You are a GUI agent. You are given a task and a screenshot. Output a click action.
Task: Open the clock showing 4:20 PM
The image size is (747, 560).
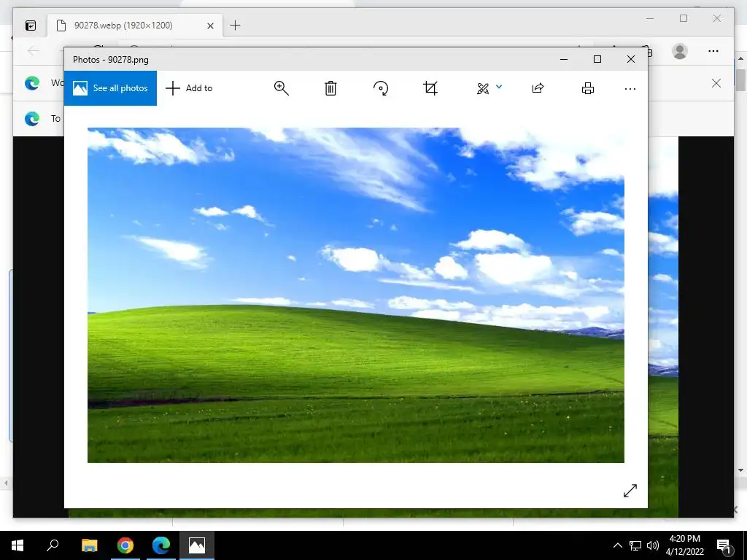tap(684, 545)
